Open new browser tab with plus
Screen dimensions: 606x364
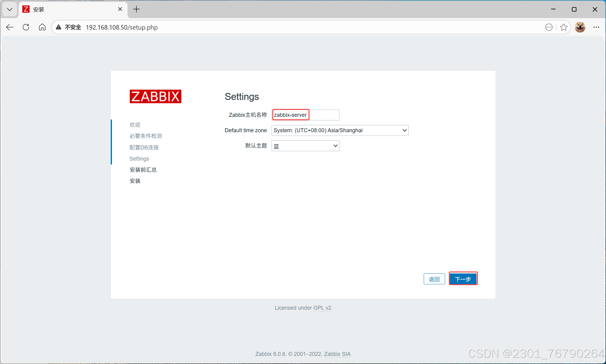(136, 9)
